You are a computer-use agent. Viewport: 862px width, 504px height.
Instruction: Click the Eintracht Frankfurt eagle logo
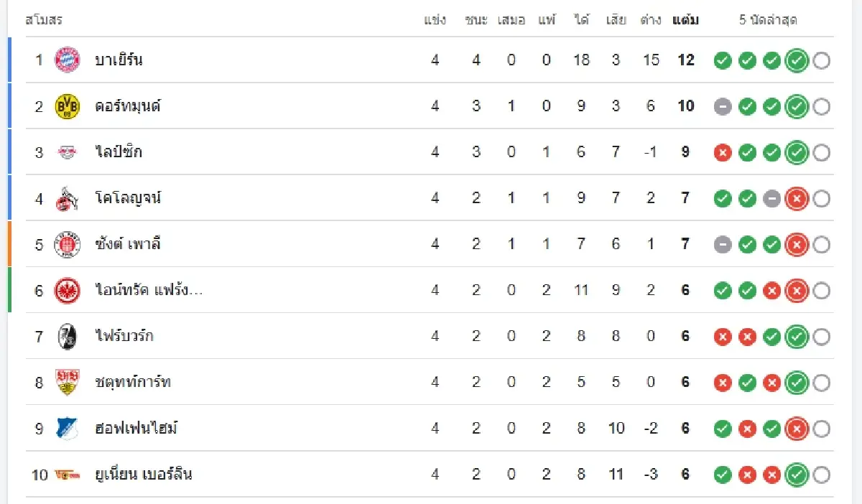tap(68, 290)
